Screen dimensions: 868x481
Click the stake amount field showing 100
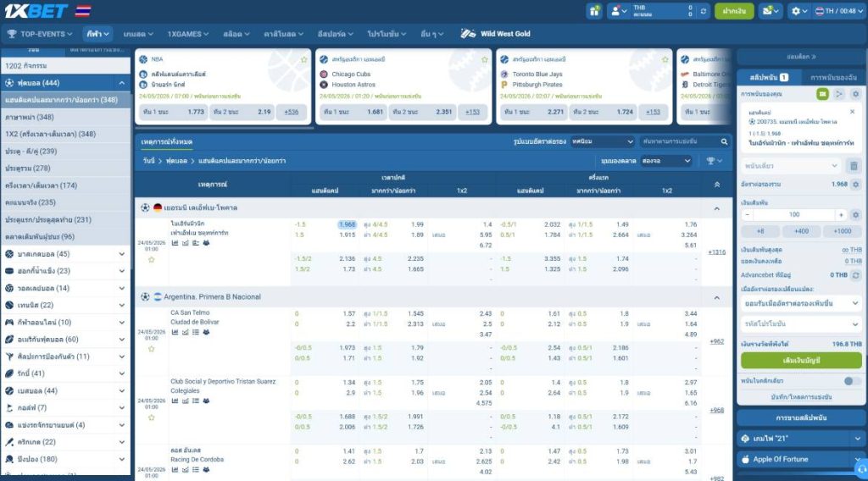(794, 214)
